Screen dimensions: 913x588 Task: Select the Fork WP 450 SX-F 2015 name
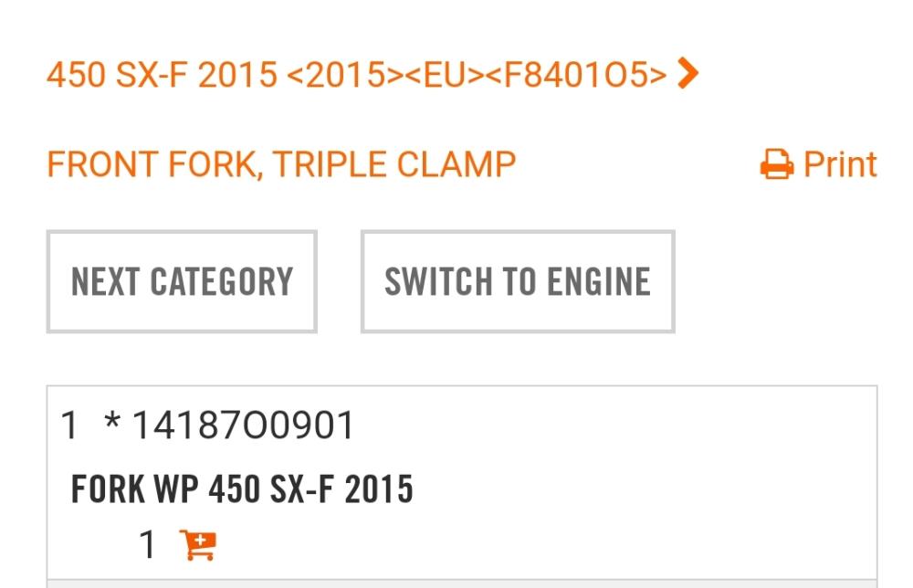pos(242,489)
